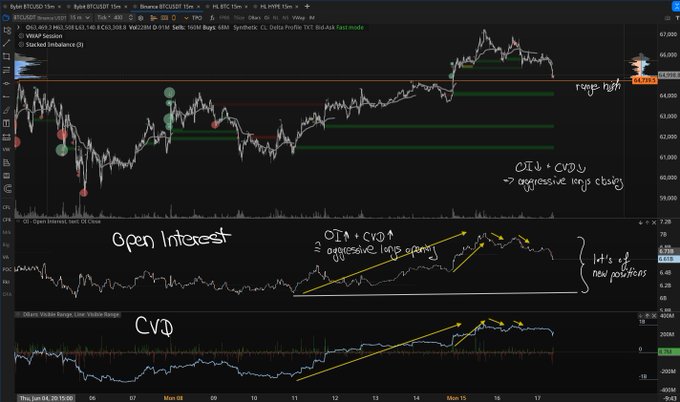Open the fx indicators menu
Image resolution: width=680 pixels, height=402 pixels.
point(212,18)
